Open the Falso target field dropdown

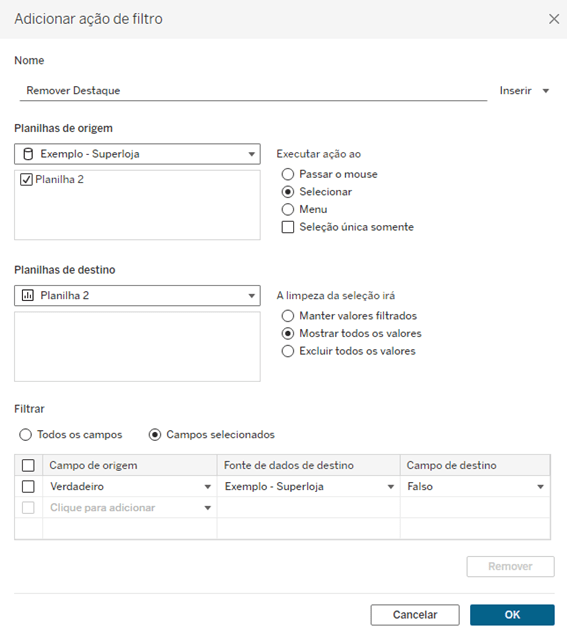tap(540, 487)
